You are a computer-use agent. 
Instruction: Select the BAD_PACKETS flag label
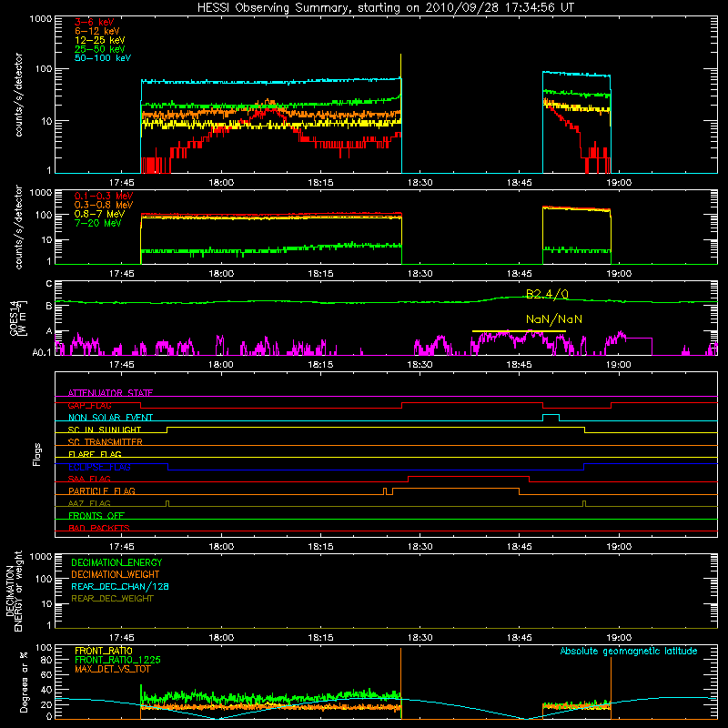[99, 528]
